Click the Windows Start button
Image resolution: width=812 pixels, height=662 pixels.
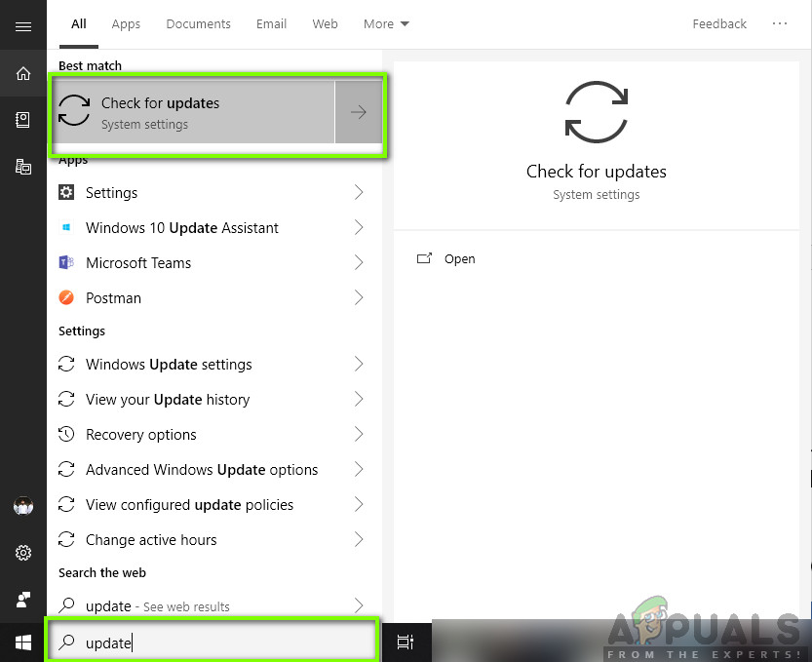pyautogui.click(x=22, y=643)
